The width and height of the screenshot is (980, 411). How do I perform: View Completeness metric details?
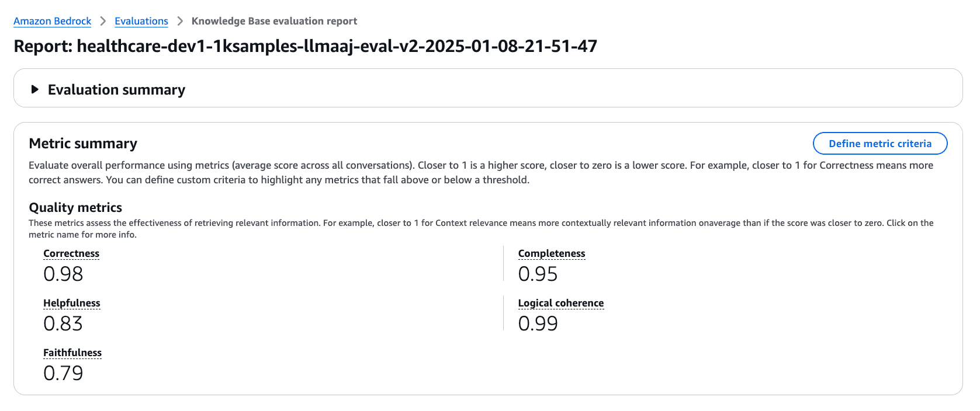(551, 253)
